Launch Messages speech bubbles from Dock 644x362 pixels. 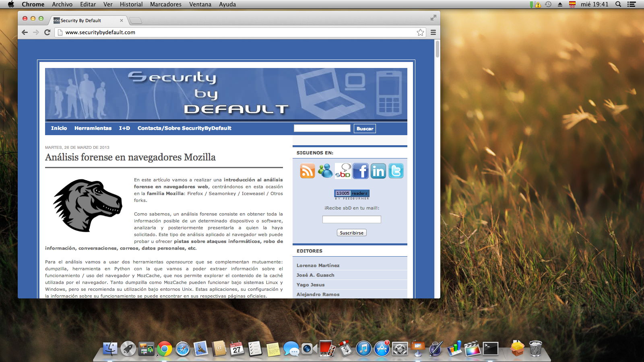(291, 349)
